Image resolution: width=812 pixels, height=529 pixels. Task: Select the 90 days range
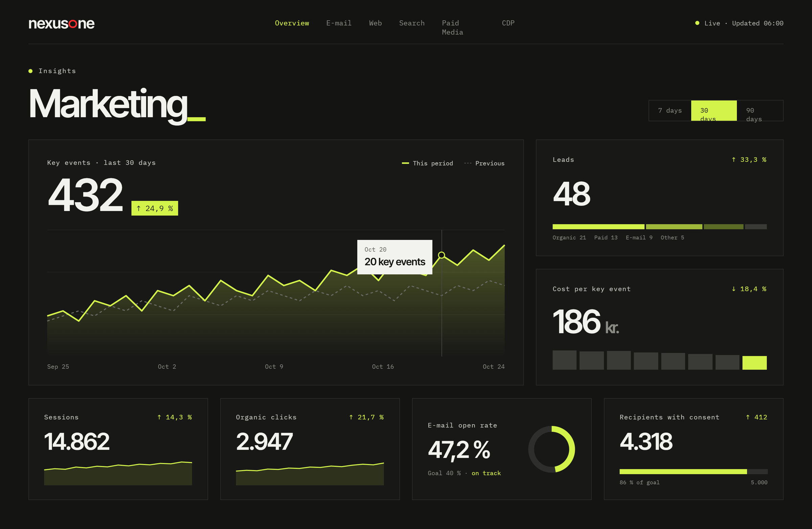[760, 111]
